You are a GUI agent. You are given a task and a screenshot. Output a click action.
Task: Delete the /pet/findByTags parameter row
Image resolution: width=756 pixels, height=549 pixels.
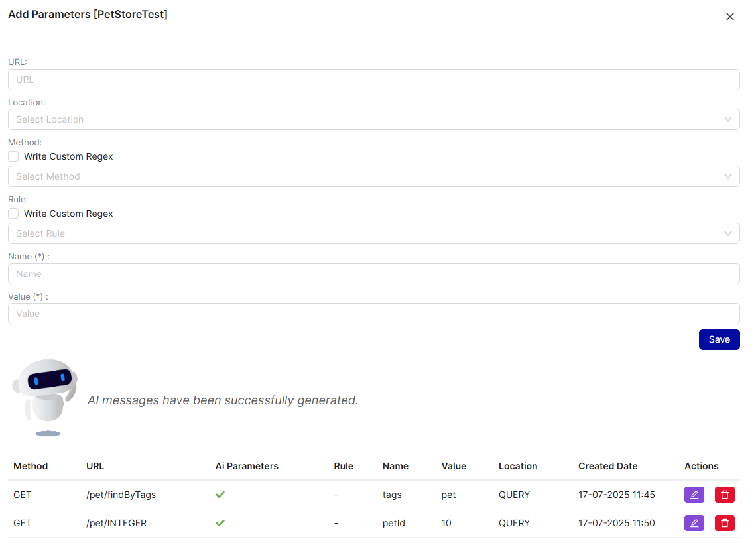(724, 495)
